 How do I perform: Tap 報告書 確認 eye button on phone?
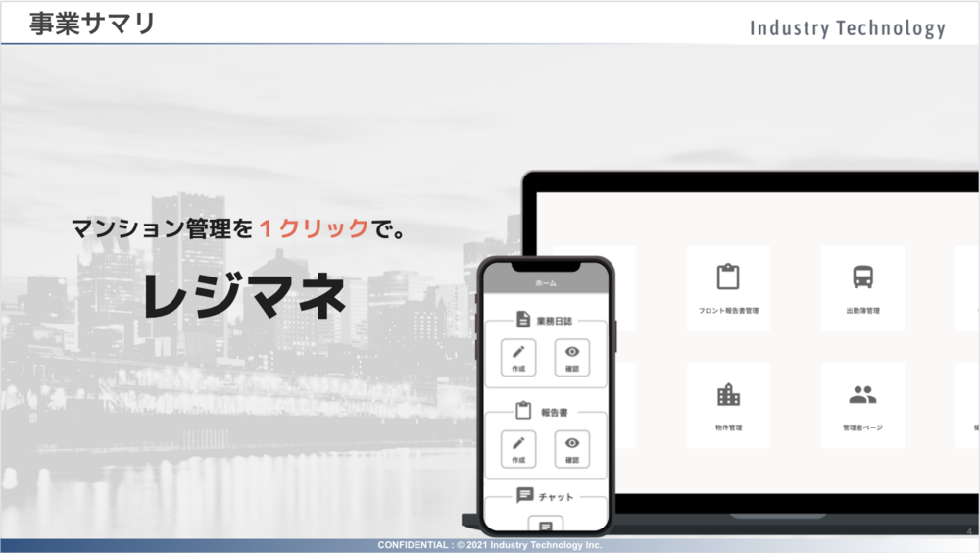572,449
